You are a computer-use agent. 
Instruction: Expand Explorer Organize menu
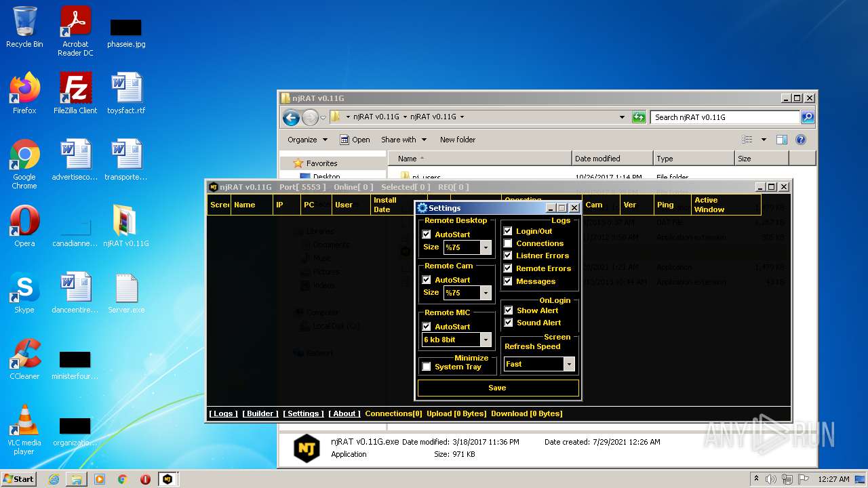tap(307, 140)
